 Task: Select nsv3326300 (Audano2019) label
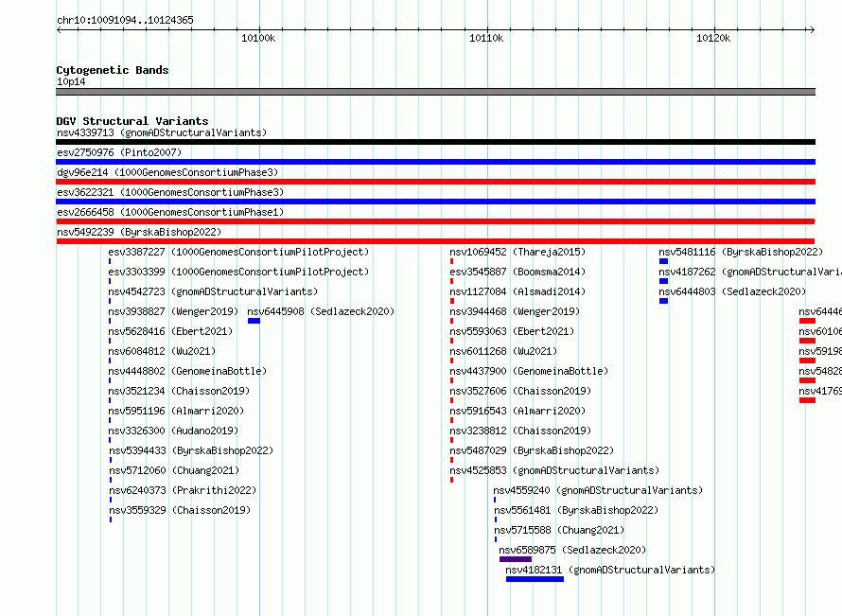[x=173, y=431]
